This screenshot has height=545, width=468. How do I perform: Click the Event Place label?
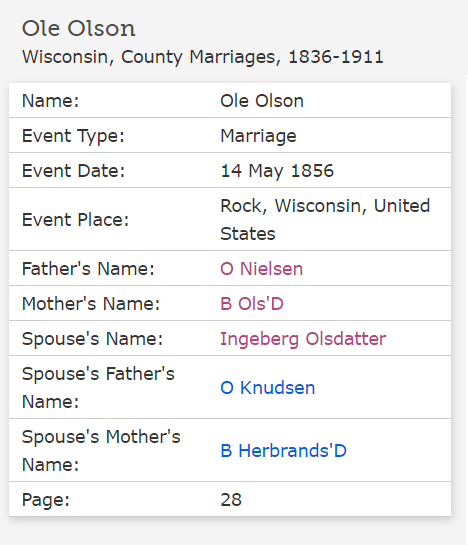click(x=75, y=220)
